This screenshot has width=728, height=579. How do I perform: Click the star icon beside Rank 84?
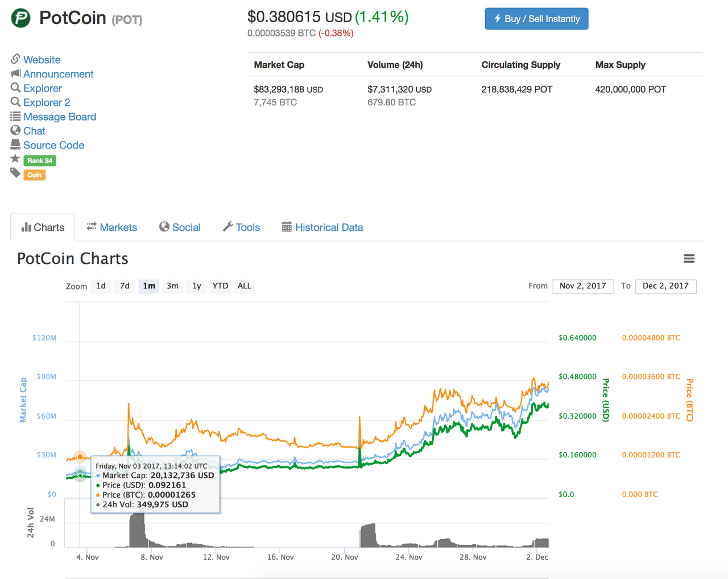pos(15,159)
